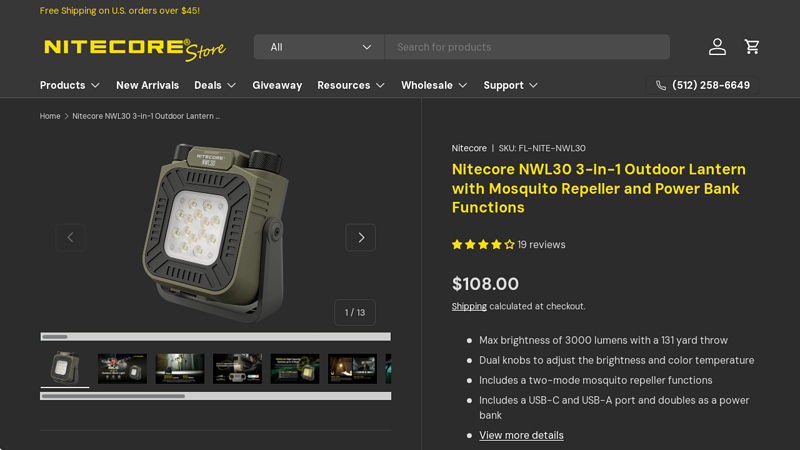The width and height of the screenshot is (800, 450).
Task: Click the breadcrumb Nitecore NWL30 product text
Action: click(x=146, y=116)
